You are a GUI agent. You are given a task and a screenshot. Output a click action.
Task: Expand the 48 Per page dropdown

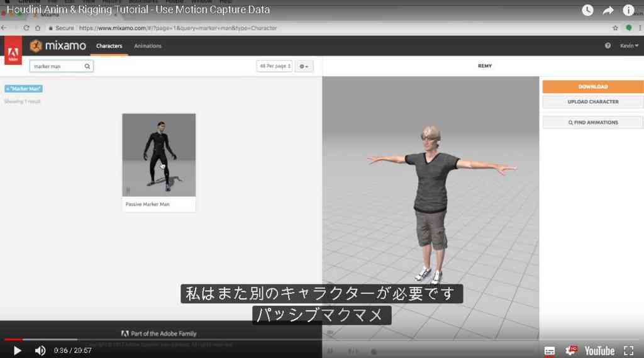pyautogui.click(x=274, y=66)
